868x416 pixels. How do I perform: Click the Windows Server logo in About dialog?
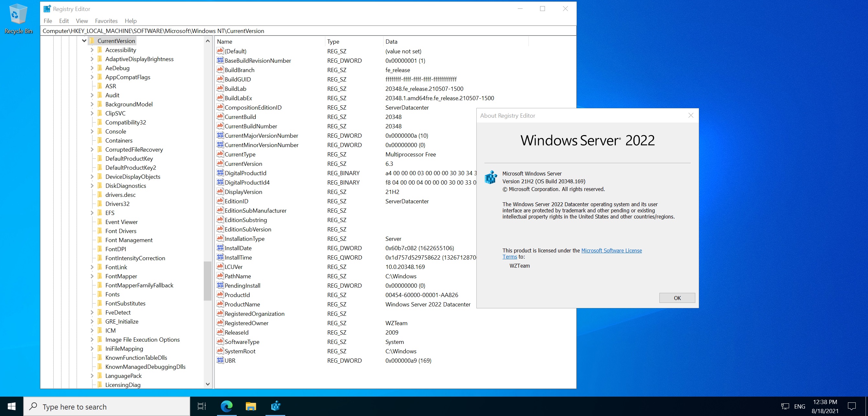coord(490,177)
